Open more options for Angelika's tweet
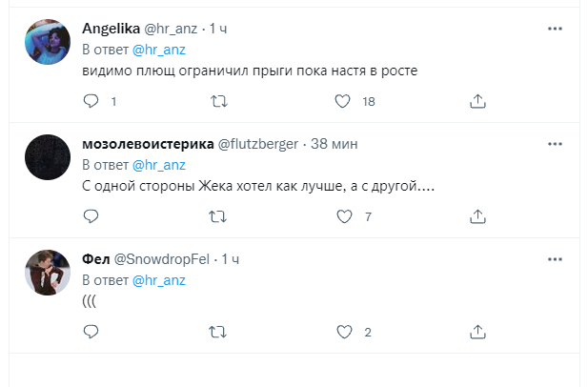This screenshot has height=387, width=588. [555, 29]
